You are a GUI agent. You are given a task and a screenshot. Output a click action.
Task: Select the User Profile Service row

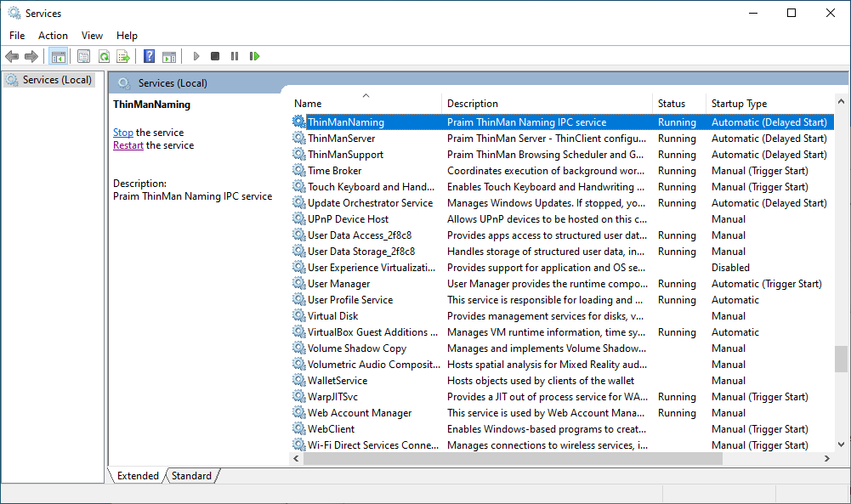(562, 299)
